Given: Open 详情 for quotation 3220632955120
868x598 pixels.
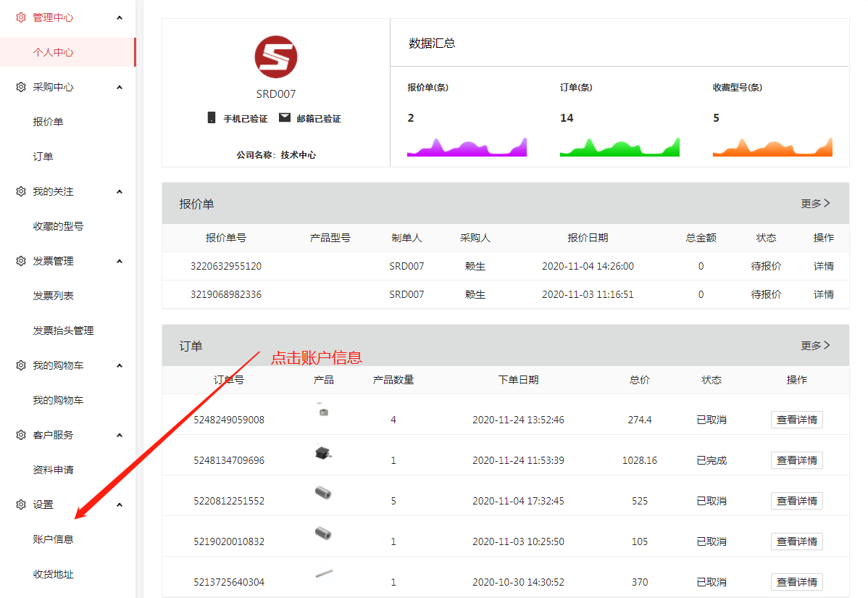Looking at the screenshot, I should point(823,266).
